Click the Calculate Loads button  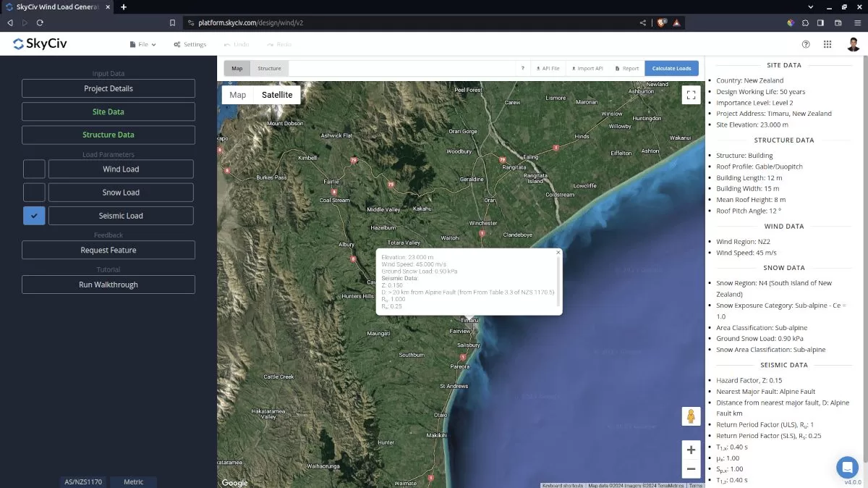(x=671, y=69)
